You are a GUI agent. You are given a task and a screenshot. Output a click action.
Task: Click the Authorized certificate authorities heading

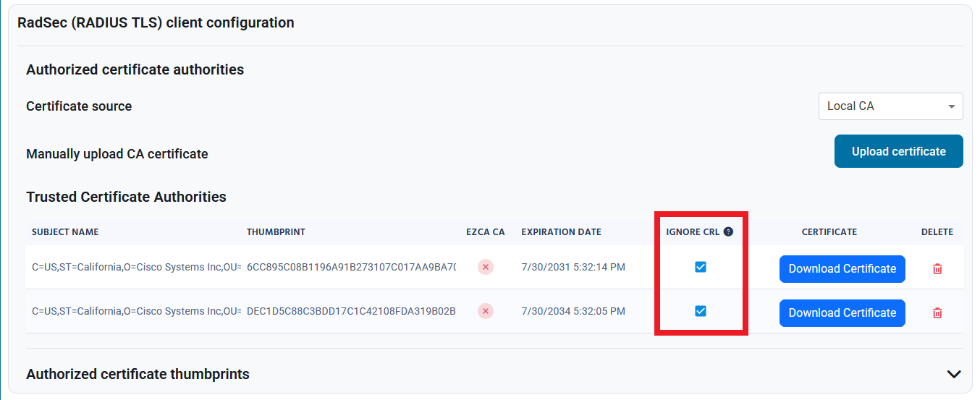click(135, 69)
